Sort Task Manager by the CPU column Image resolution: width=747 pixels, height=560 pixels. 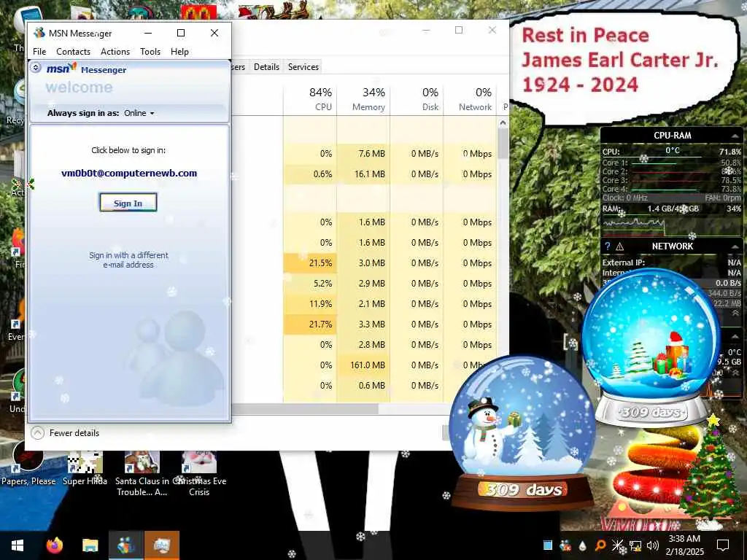[310, 99]
